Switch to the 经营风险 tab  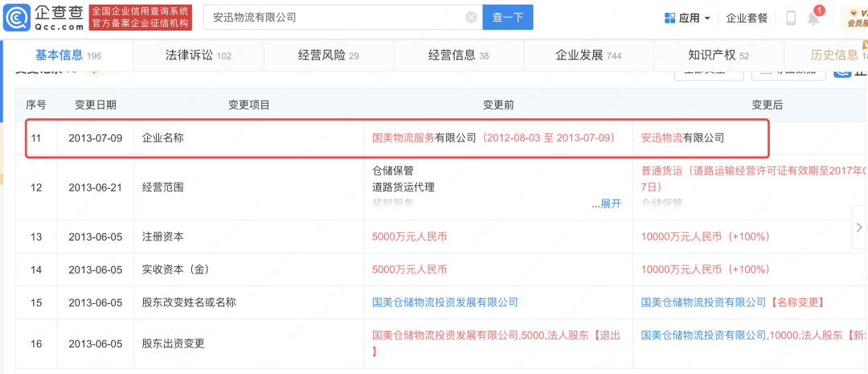click(x=328, y=55)
